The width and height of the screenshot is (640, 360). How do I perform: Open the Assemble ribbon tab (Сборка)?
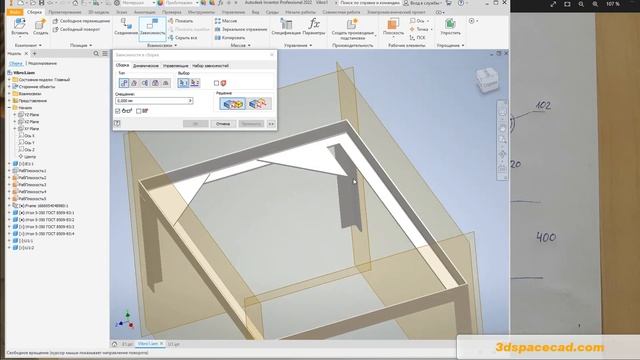(x=34, y=12)
